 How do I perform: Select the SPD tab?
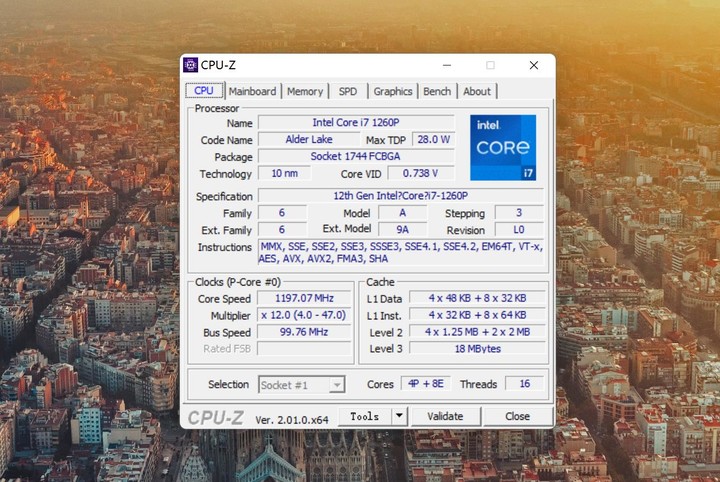(x=347, y=91)
